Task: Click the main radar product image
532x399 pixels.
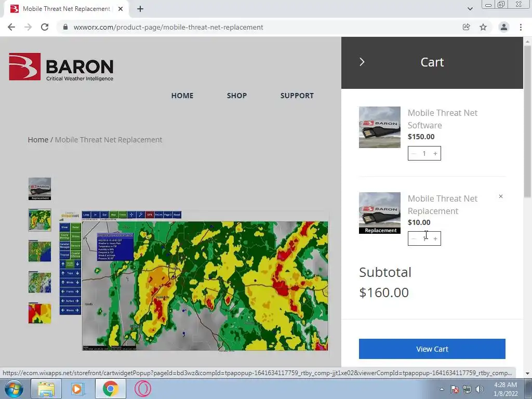Action: click(194, 281)
